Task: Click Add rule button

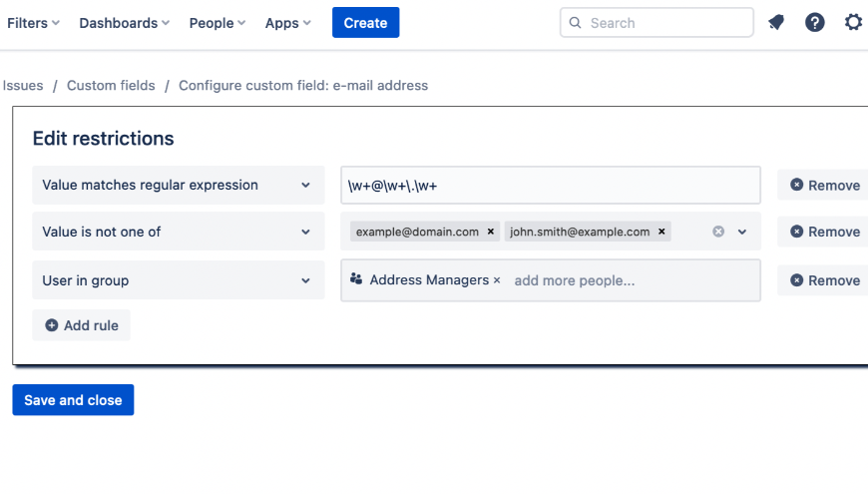Action: coord(81,325)
